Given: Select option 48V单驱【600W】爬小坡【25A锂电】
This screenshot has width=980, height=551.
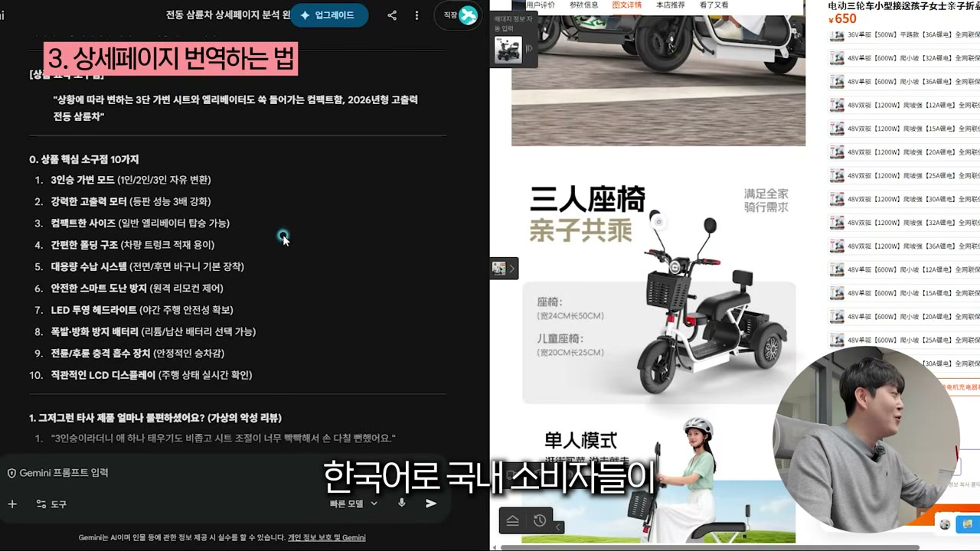Looking at the screenshot, I should coord(904,340).
